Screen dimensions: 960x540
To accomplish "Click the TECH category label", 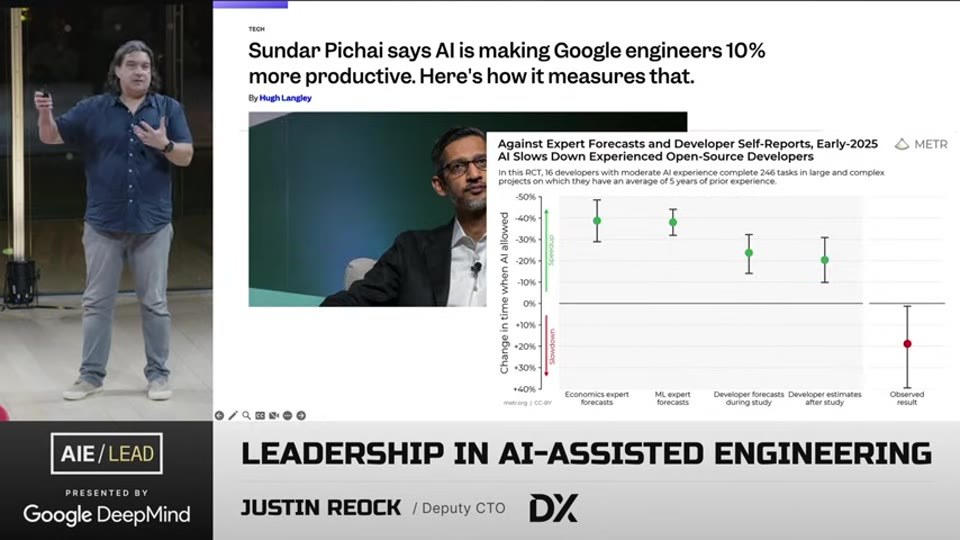I will (257, 29).
